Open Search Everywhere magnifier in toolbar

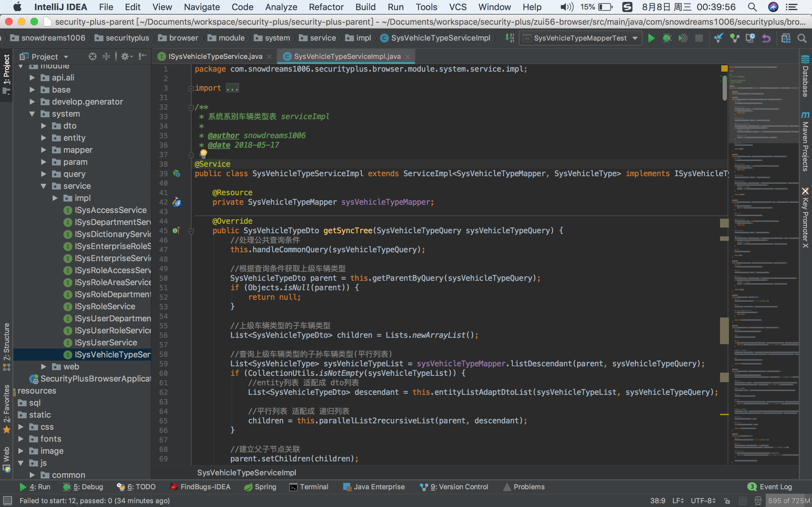(x=802, y=38)
